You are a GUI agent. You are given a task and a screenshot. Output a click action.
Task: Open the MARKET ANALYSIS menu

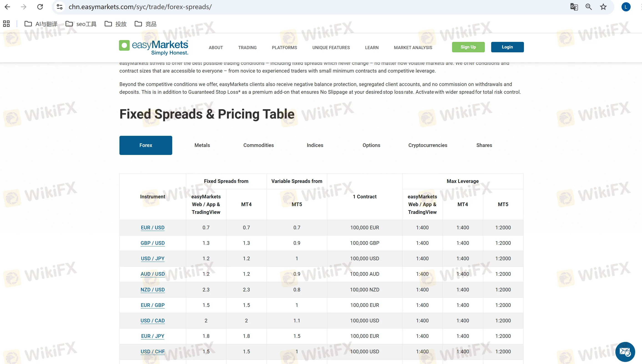coord(413,48)
